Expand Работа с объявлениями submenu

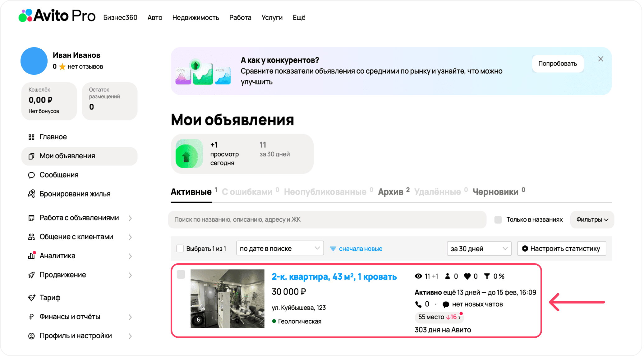(130, 218)
